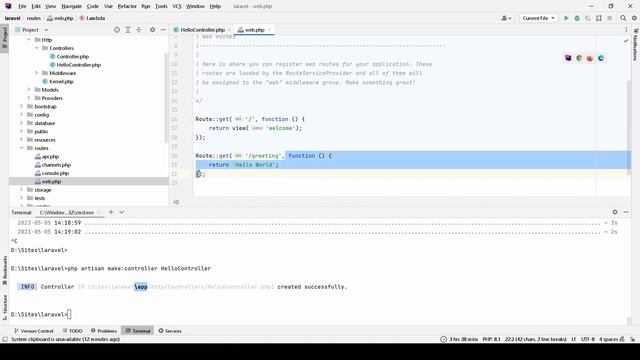Click UTF-8 encoding in status bar

click(x=588, y=339)
